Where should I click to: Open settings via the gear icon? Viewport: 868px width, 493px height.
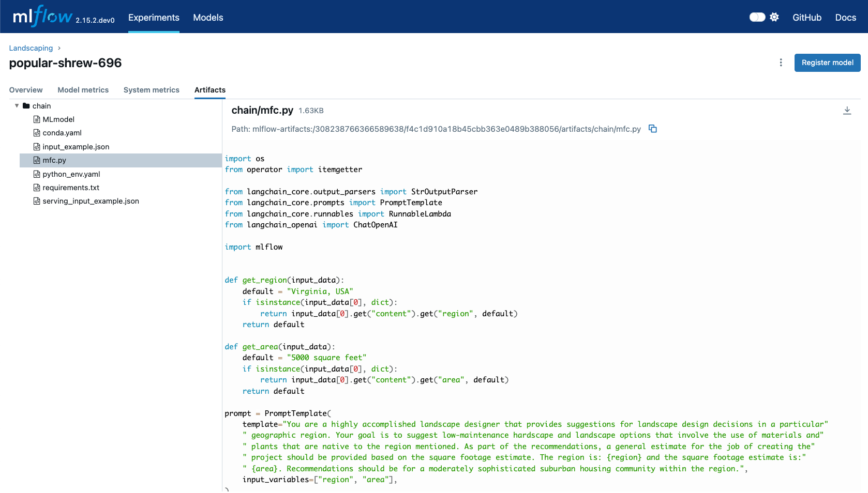(x=774, y=17)
